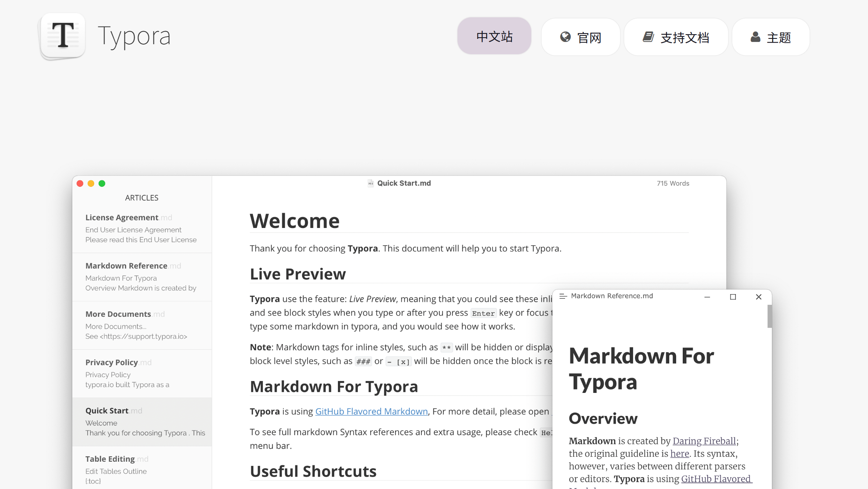Image resolution: width=868 pixels, height=489 pixels.
Task: Click the scrollbar thumb in Markdown Reference window
Action: pyautogui.click(x=770, y=316)
